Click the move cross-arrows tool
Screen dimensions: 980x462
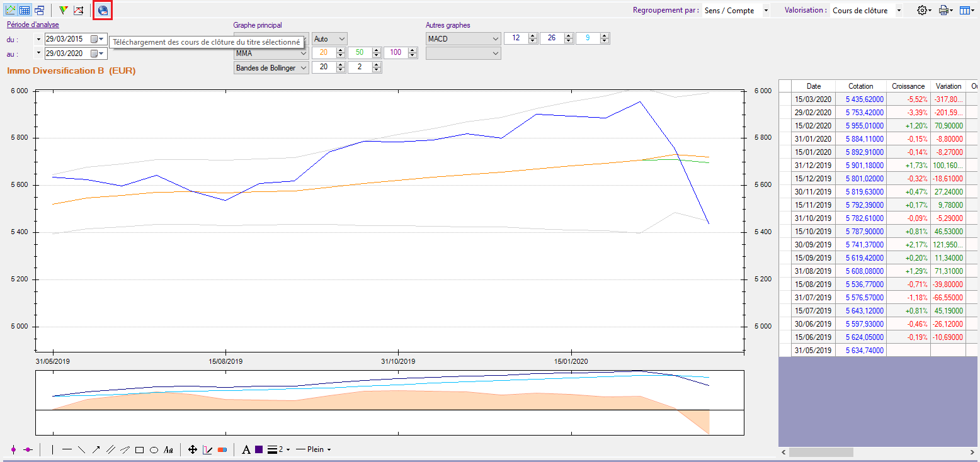pyautogui.click(x=193, y=449)
